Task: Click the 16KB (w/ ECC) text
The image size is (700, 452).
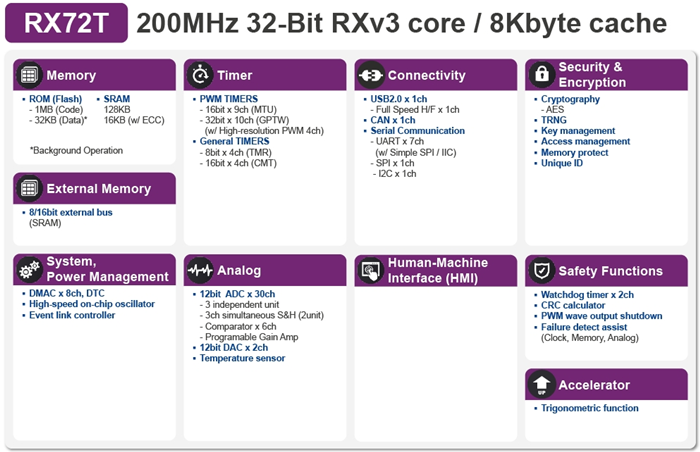Action: pos(134,120)
